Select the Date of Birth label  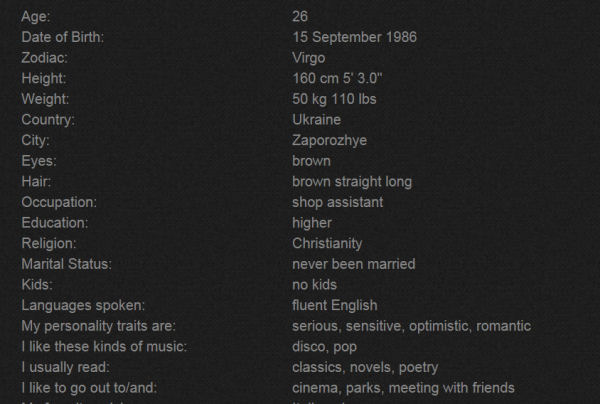tap(62, 37)
